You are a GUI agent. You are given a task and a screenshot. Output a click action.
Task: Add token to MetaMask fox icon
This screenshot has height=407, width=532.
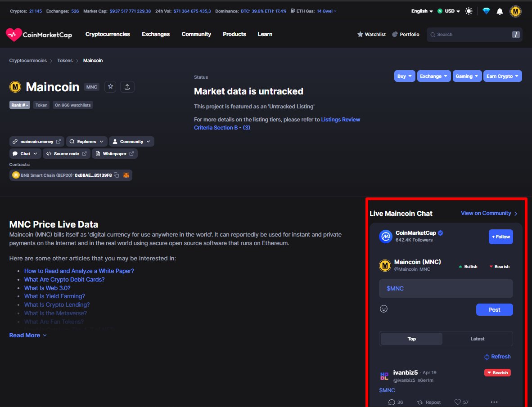(x=126, y=175)
